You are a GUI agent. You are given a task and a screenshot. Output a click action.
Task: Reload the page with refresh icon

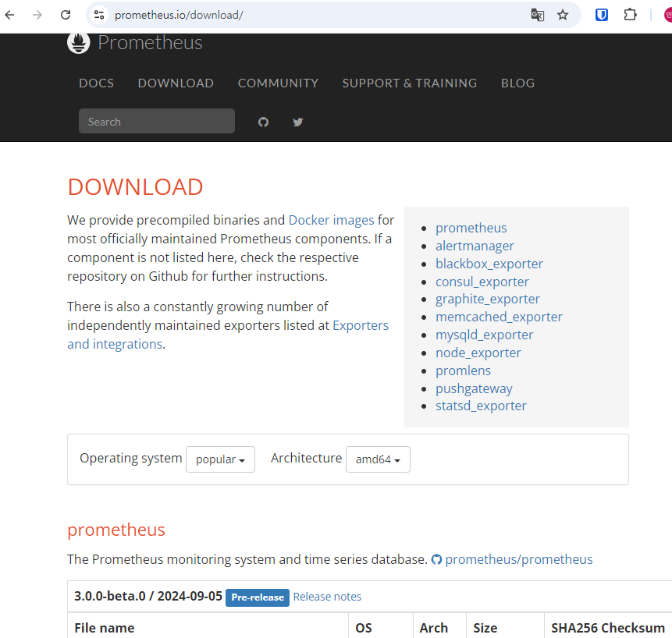[66, 15]
